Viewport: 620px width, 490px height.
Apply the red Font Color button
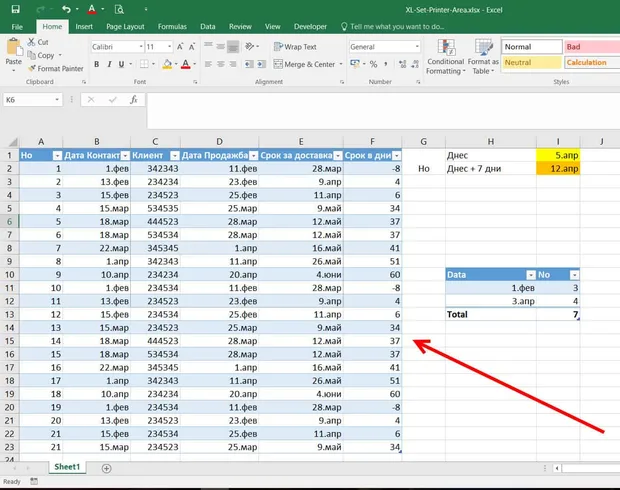[185, 64]
